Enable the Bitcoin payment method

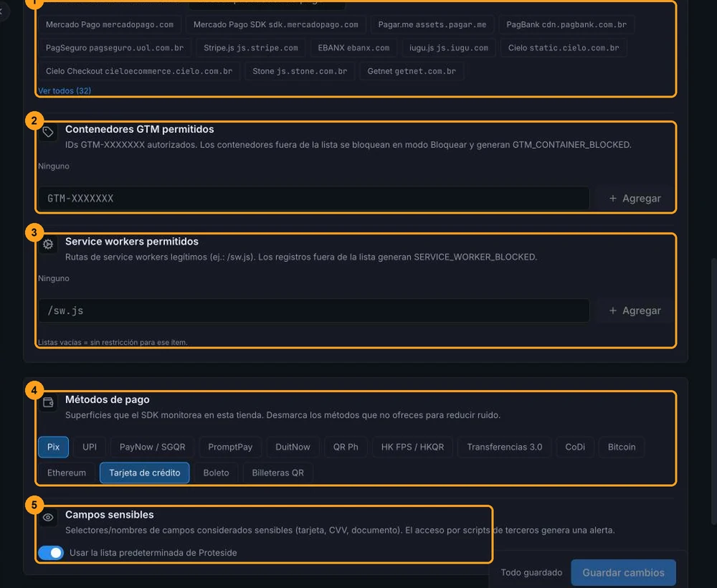pyautogui.click(x=622, y=447)
